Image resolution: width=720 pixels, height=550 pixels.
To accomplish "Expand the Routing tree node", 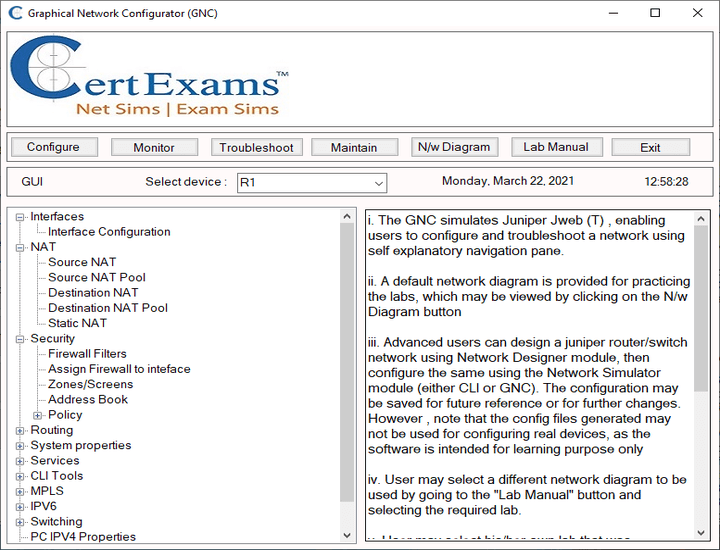I will [x=20, y=431].
